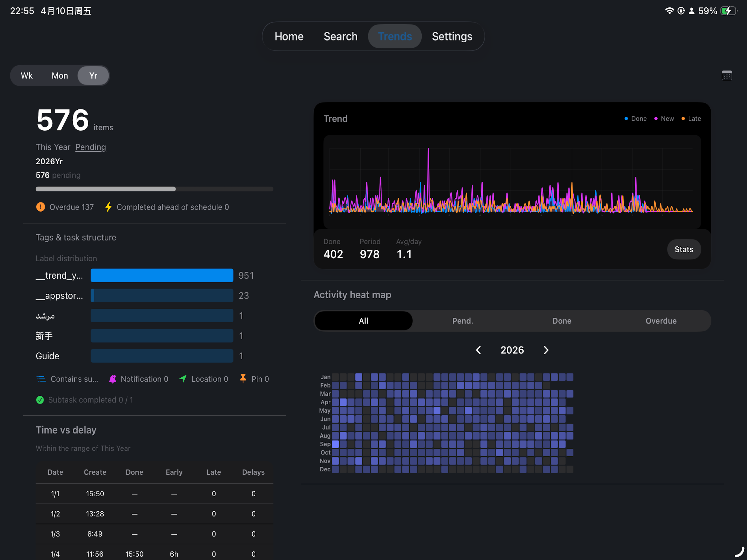Tap the Overdue 137 label
The image size is (747, 560).
[72, 207]
